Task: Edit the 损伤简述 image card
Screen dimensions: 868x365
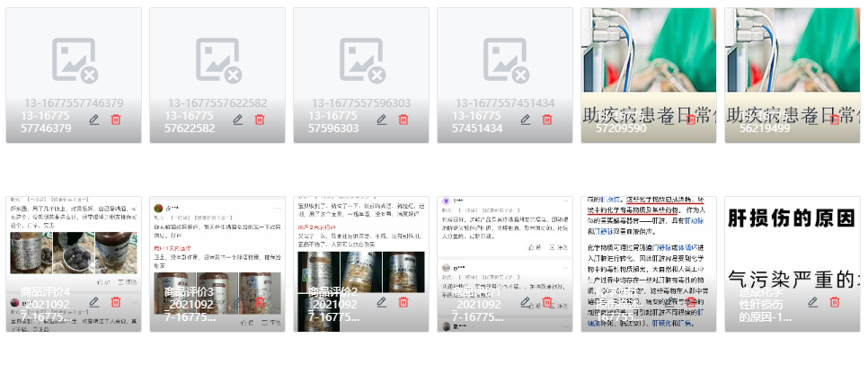Action: [669, 302]
